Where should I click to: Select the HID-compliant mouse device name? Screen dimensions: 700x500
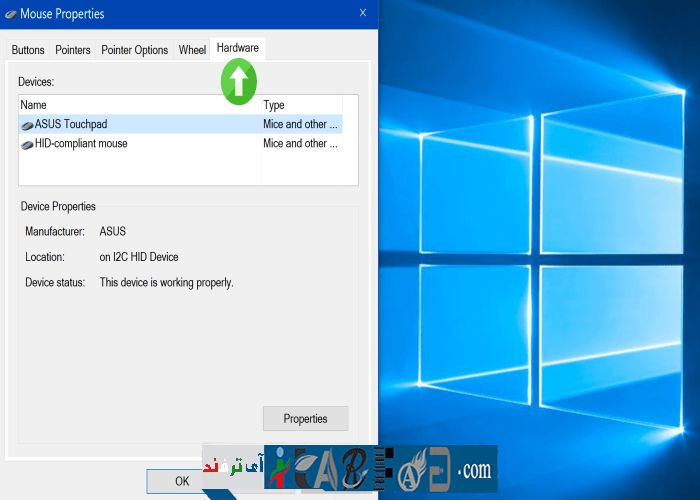point(81,144)
